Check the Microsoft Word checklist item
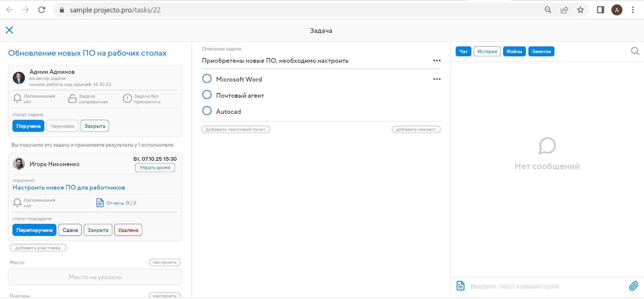Viewport: 644px width, 299px height. 207,79
